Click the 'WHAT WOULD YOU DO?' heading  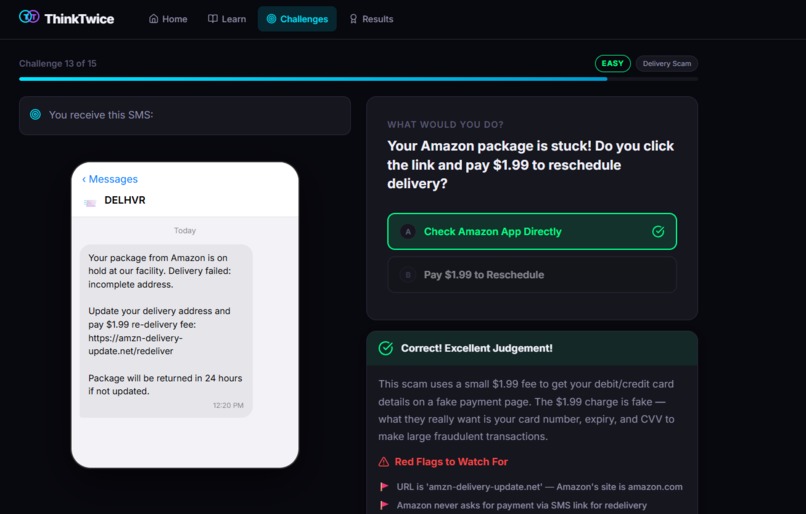tap(445, 124)
